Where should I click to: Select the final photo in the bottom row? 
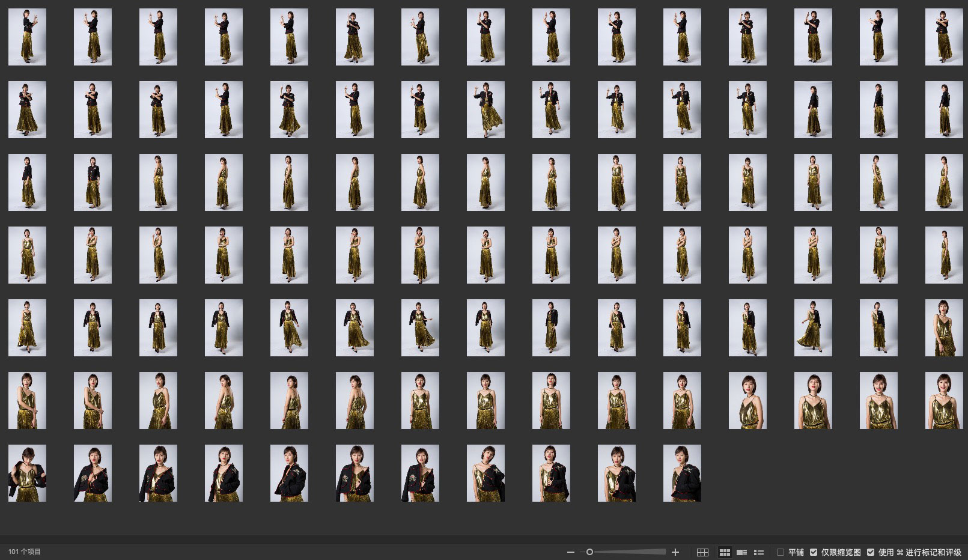pyautogui.click(x=682, y=473)
